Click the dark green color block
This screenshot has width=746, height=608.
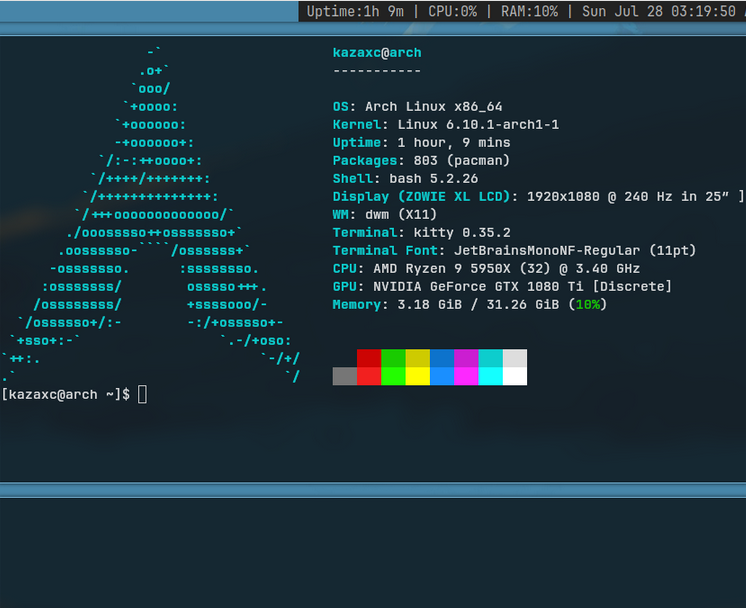pyautogui.click(x=393, y=358)
